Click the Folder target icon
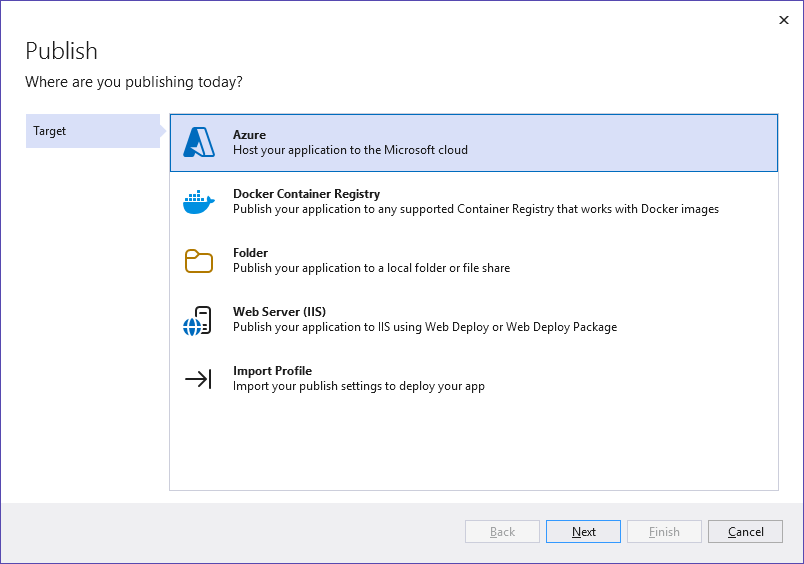Image resolution: width=804 pixels, height=564 pixels. click(x=199, y=261)
